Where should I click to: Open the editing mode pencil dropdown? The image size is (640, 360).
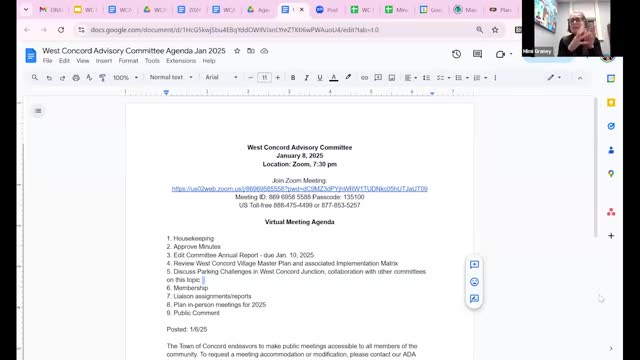click(554, 78)
